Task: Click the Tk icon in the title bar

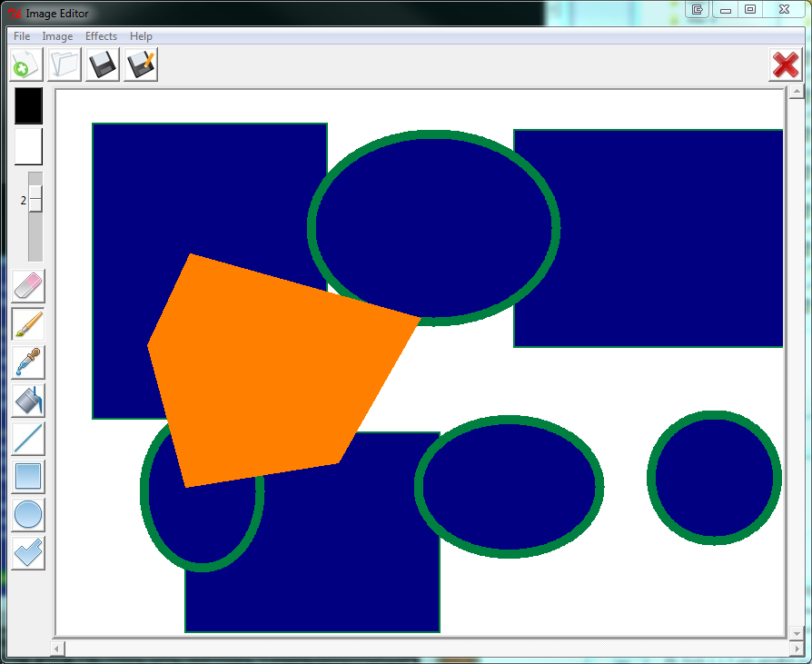Action: pos(14,14)
